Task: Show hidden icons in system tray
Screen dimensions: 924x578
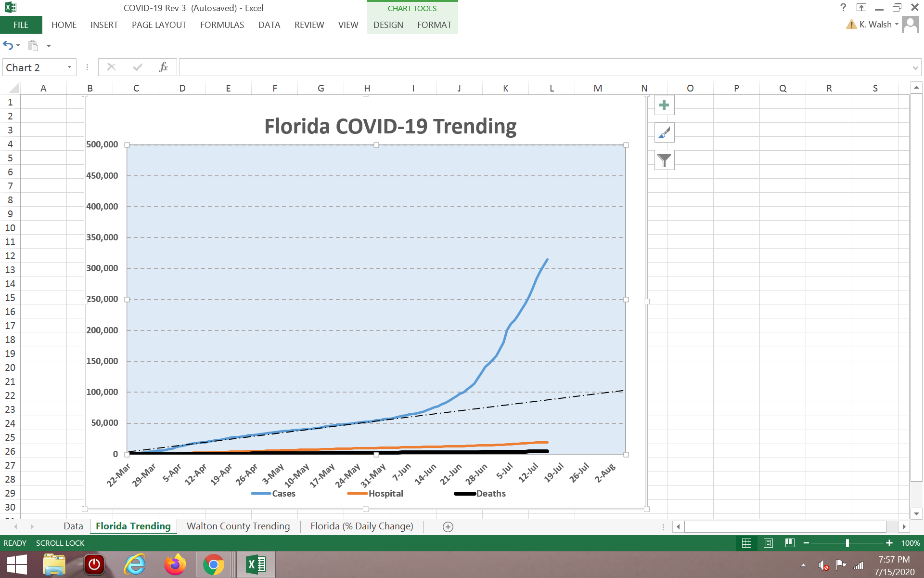Action: (803, 565)
